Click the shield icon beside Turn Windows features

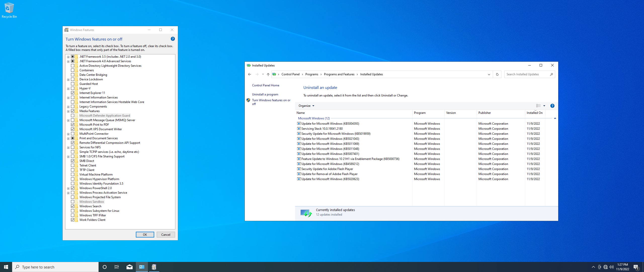coord(248,100)
